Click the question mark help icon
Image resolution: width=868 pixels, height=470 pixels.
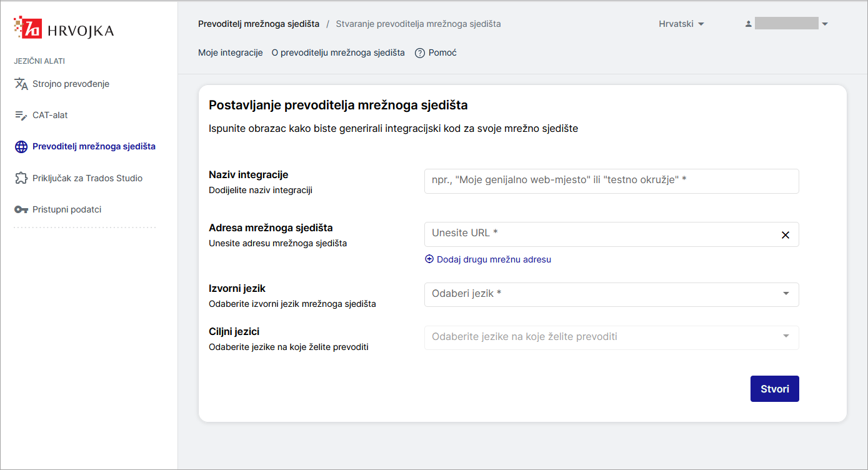tap(420, 53)
